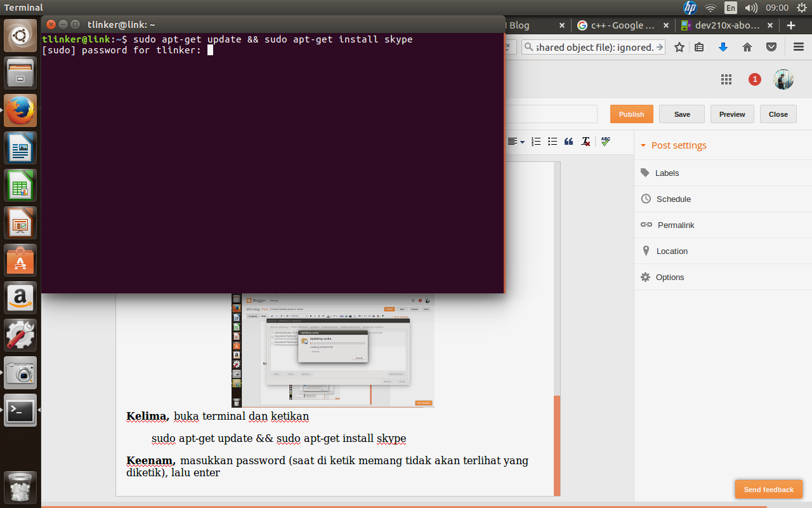Open the clock showing 09:00
Viewport: 812px width, 508px height.
777,8
